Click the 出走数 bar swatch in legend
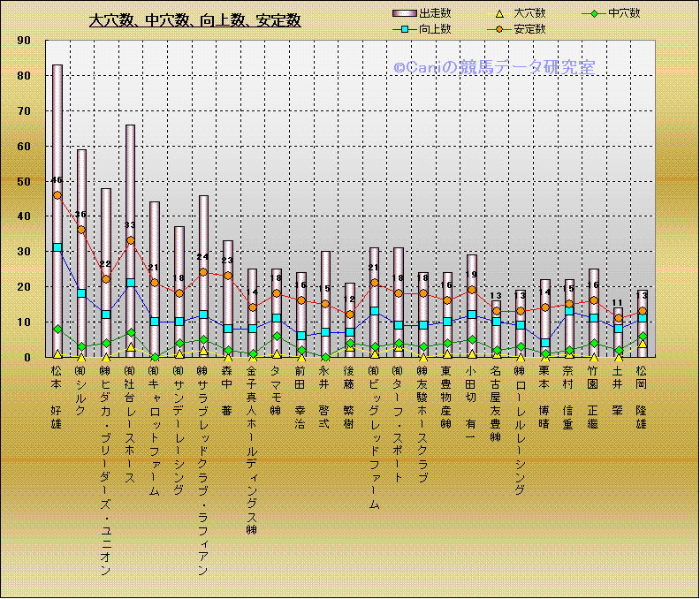Screen dimensions: 700x599 [x=404, y=13]
